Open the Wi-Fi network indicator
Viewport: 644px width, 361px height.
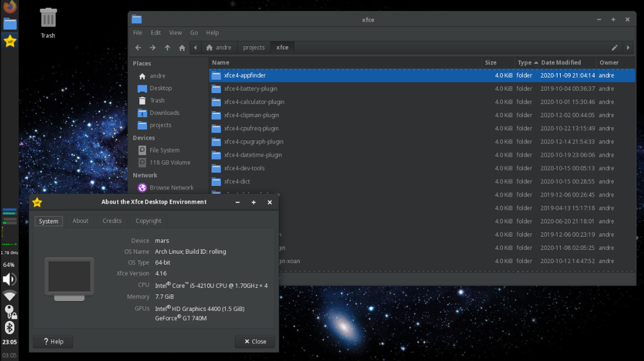[10, 295]
